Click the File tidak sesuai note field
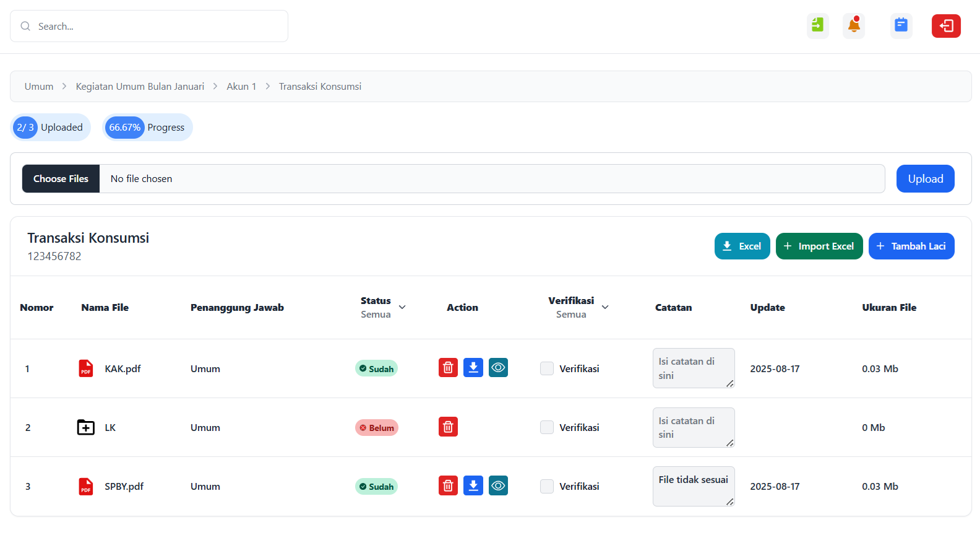This screenshot has width=980, height=535. pyautogui.click(x=694, y=486)
